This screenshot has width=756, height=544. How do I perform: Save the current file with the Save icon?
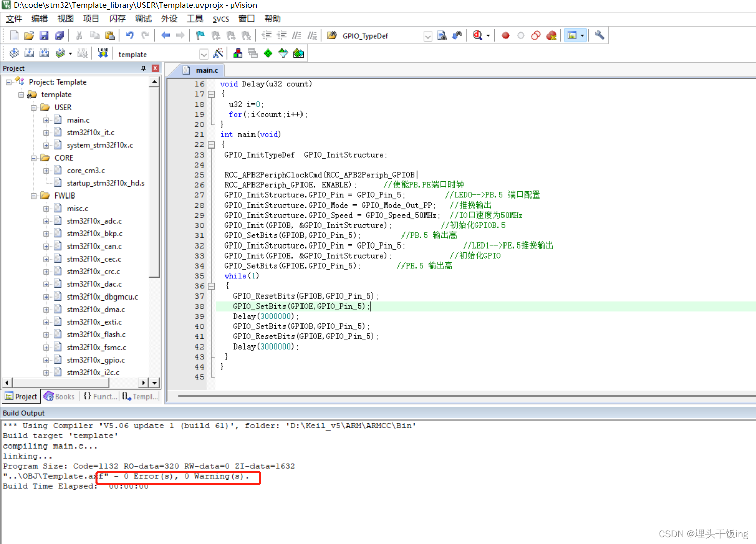pos(44,35)
